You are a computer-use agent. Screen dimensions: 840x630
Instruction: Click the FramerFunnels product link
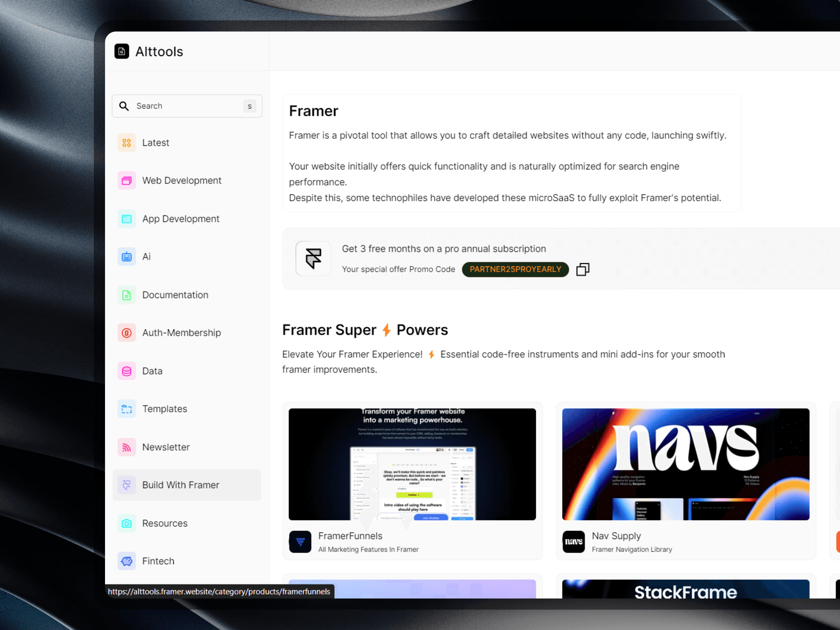(x=349, y=535)
